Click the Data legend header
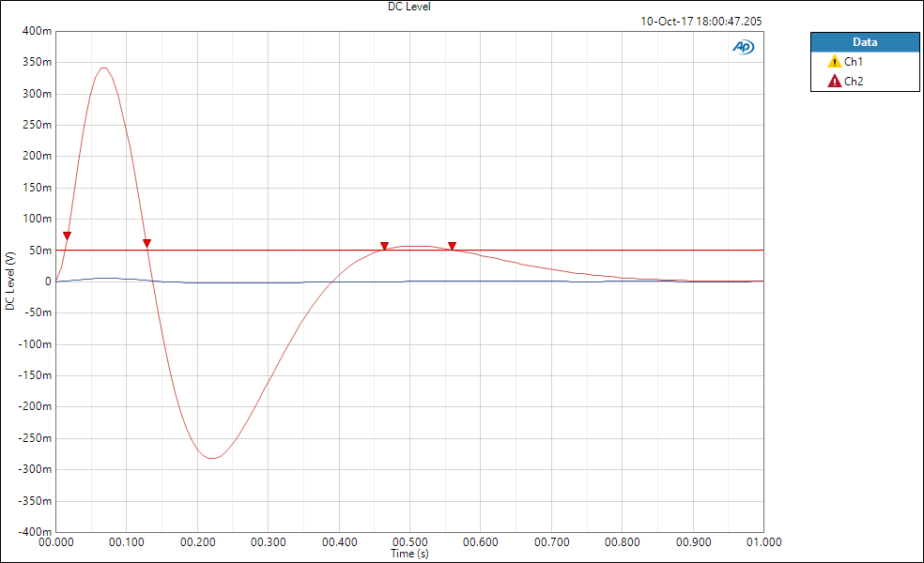This screenshot has height=563, width=924. pos(865,42)
